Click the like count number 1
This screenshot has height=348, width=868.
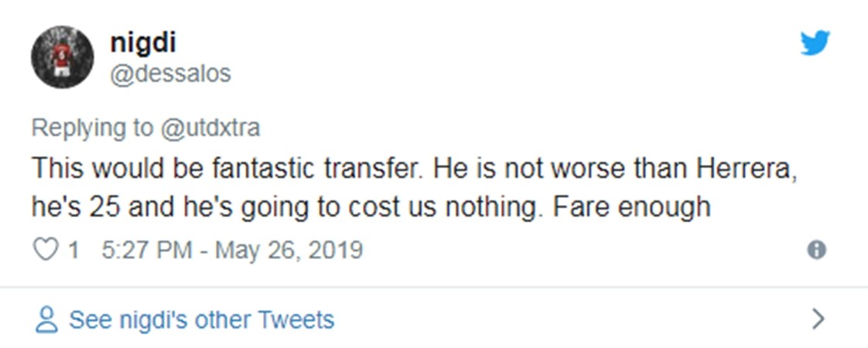(x=73, y=251)
